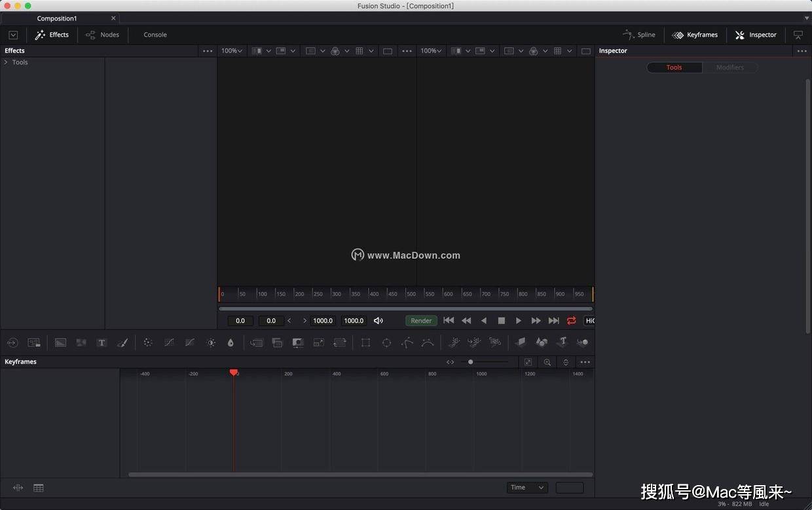Click the Render button
812x510 pixels.
tap(421, 321)
